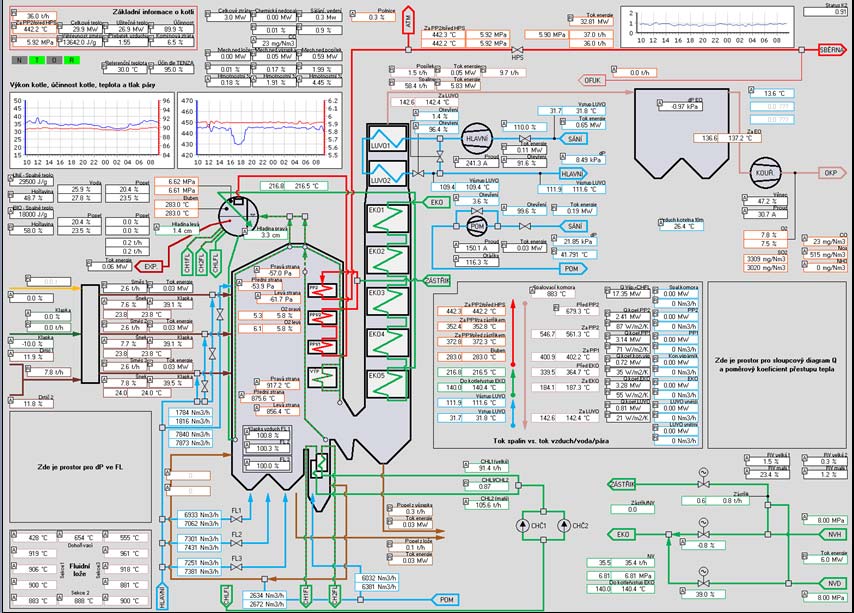Image resolution: width=854 pixels, height=613 pixels.
Task: Click the EXP. red arrow tag
Action: [x=149, y=267]
